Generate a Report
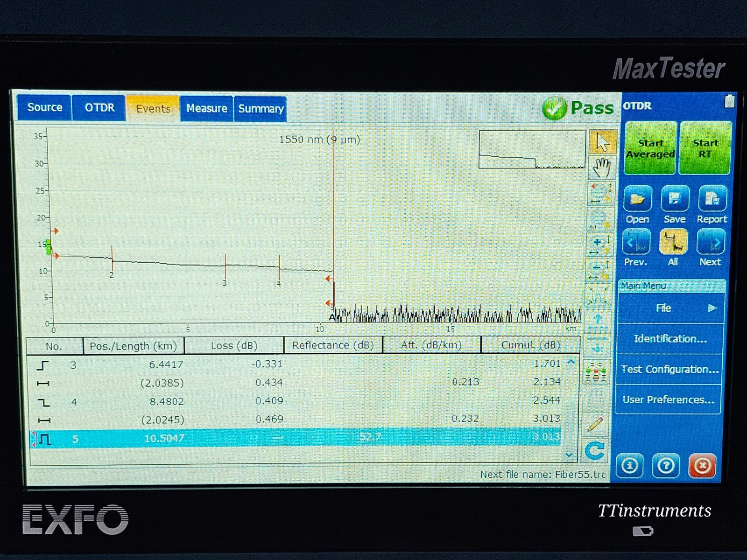Image resolution: width=747 pixels, height=560 pixels. (712, 205)
